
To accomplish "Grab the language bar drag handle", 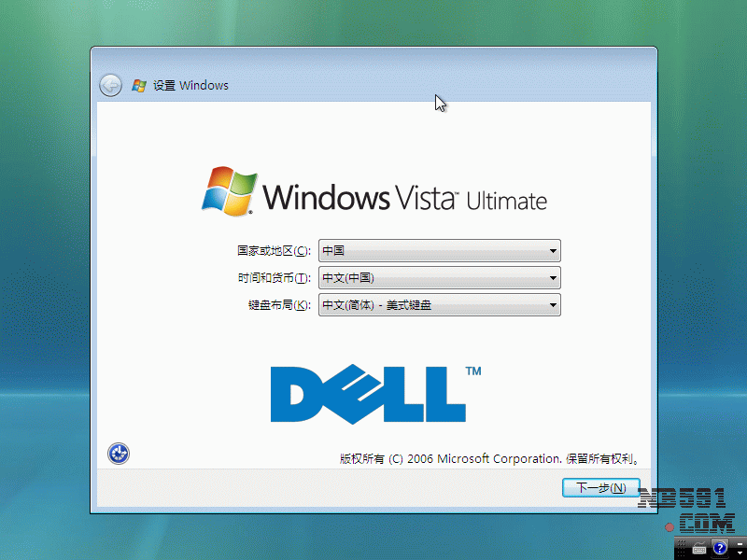I will point(681,548).
